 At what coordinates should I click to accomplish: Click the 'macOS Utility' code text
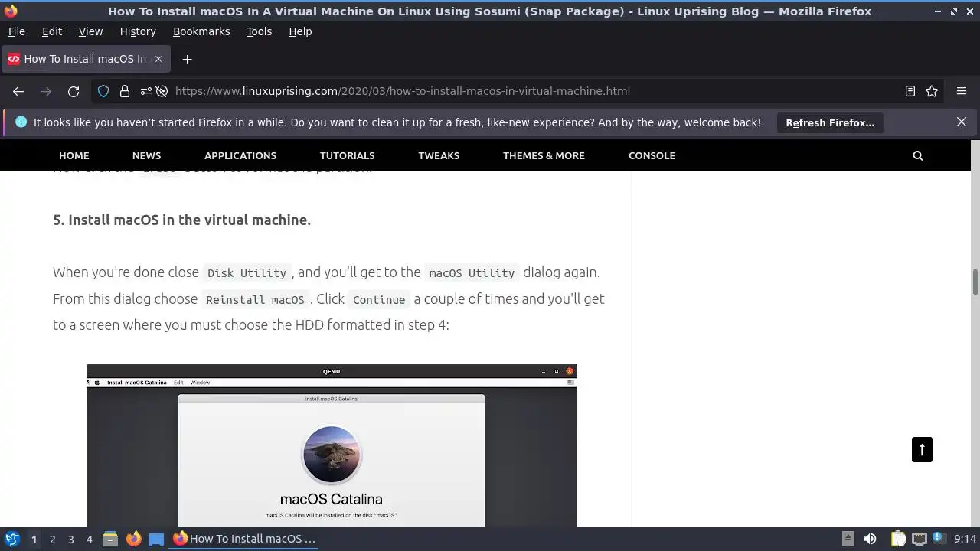[472, 273]
